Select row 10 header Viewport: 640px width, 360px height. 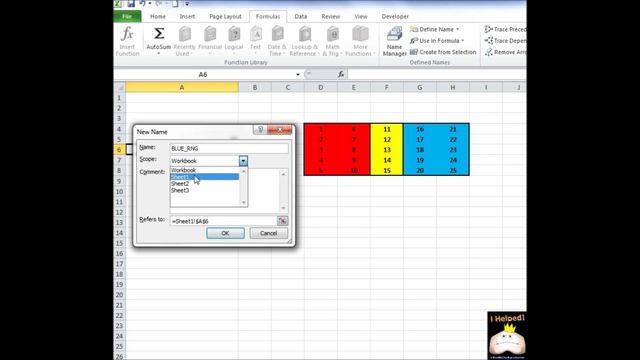(x=119, y=191)
